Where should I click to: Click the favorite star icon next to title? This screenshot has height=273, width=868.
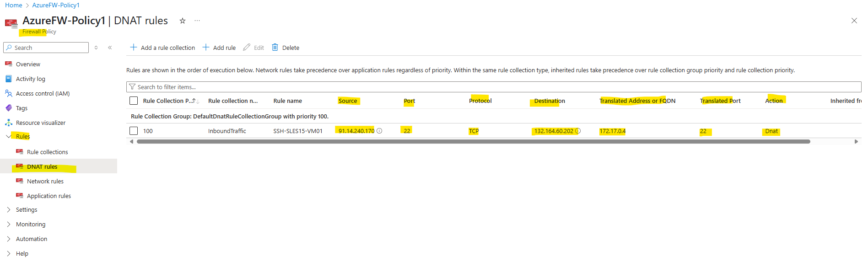click(x=183, y=21)
